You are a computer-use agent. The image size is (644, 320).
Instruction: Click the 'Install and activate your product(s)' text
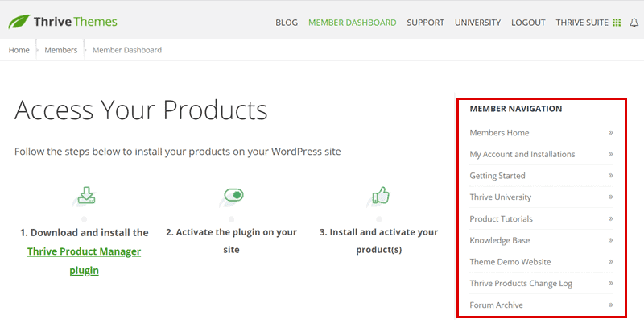[x=378, y=241]
